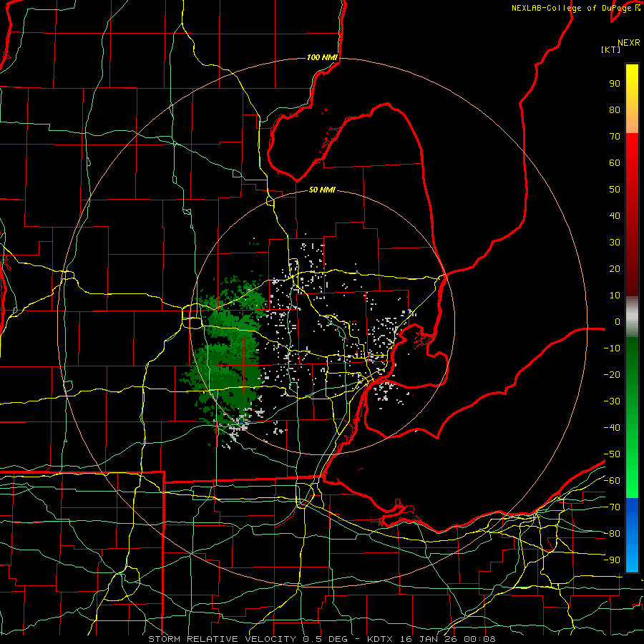644x644 pixels.
Task: Click the 20 value on velocity scale
Action: tap(615, 268)
